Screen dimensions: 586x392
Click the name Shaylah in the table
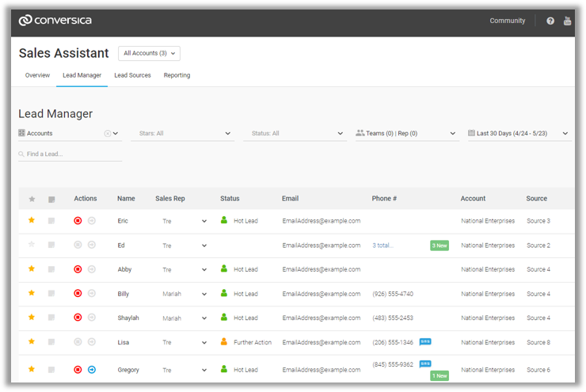point(128,318)
